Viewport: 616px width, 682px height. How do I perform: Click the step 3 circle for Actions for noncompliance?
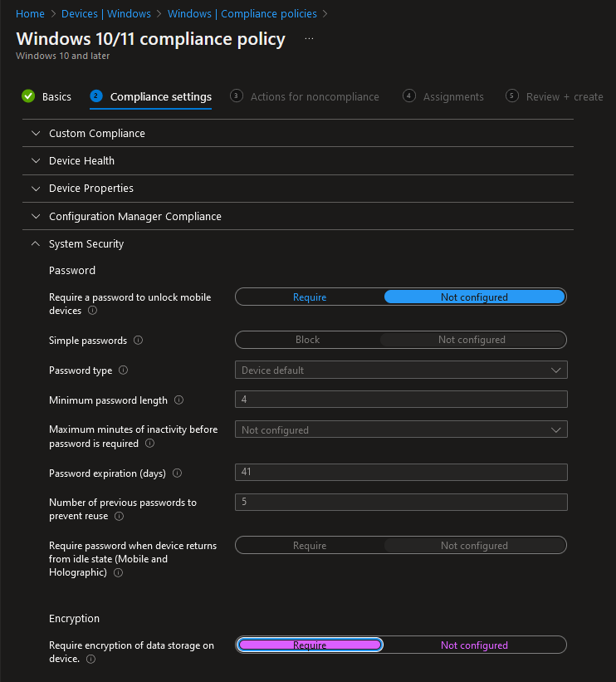point(236,96)
